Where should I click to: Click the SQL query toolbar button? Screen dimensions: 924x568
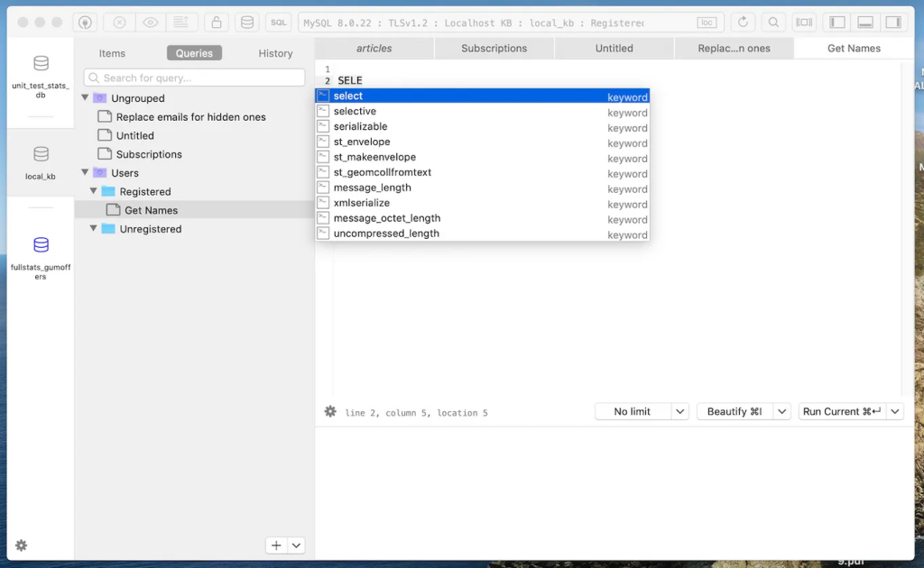pos(279,23)
